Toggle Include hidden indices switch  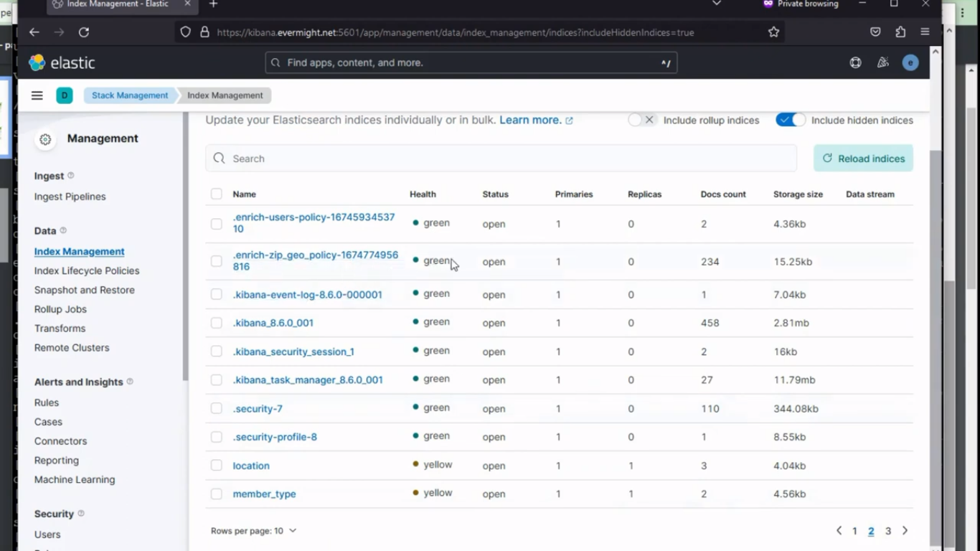pyautogui.click(x=791, y=120)
